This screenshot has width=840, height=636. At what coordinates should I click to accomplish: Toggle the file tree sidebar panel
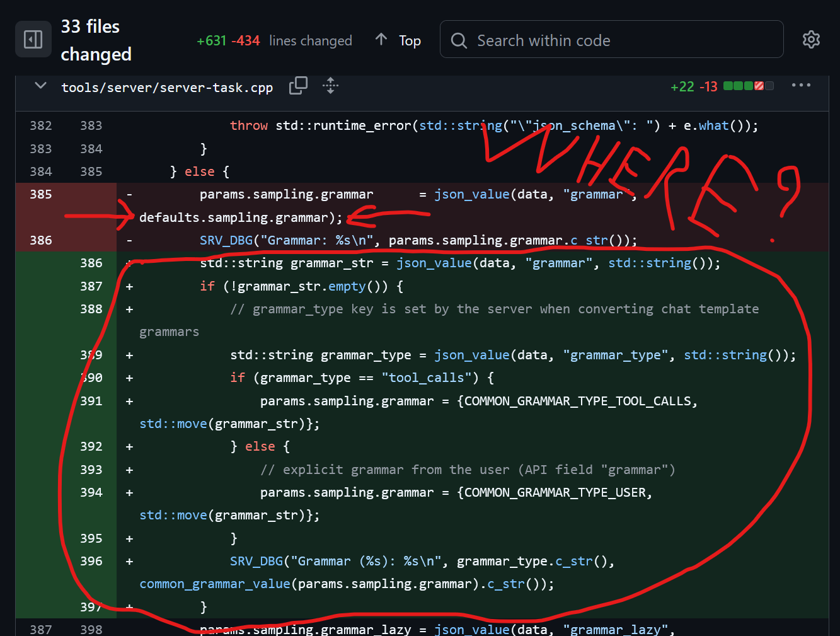click(x=33, y=40)
